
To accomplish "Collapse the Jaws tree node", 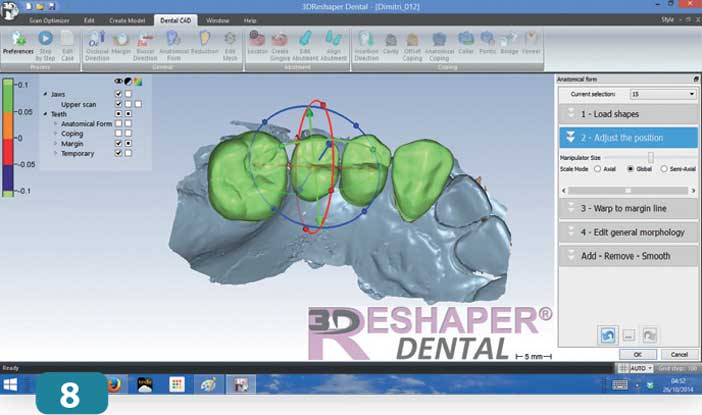I will (45, 94).
